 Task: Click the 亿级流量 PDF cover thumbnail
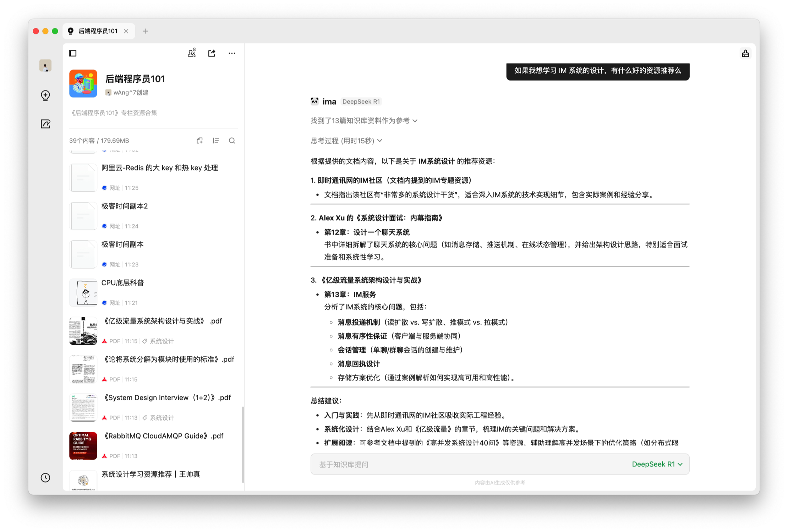pos(83,331)
